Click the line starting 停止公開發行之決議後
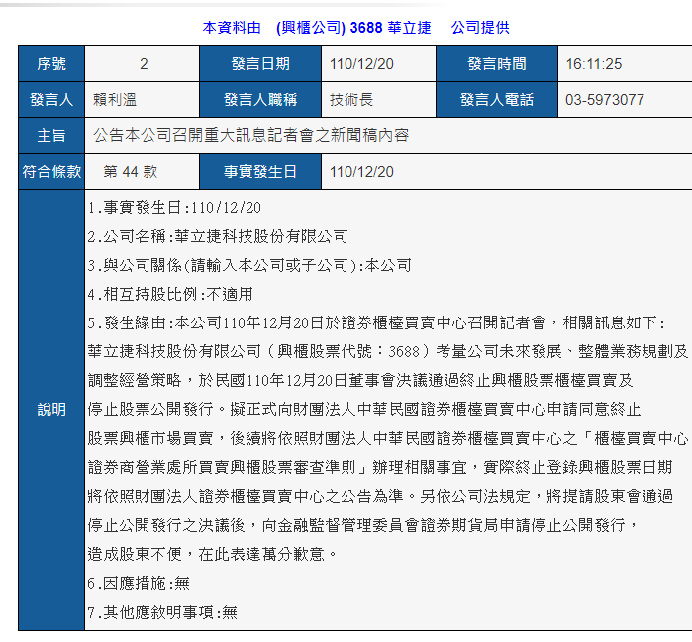The width and height of the screenshot is (692, 642). click(363, 525)
